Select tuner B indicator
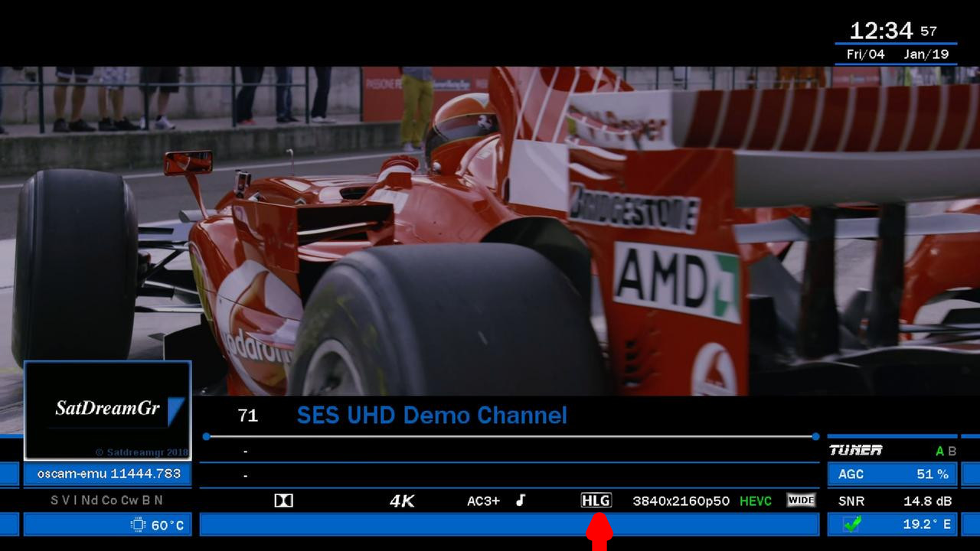 952,452
